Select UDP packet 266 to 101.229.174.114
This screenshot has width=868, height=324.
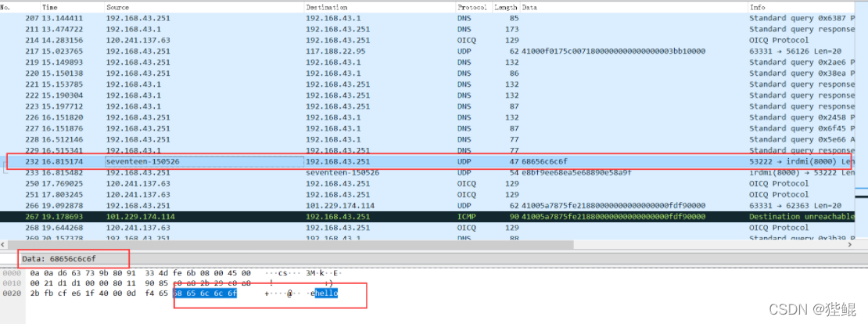tap(428, 206)
